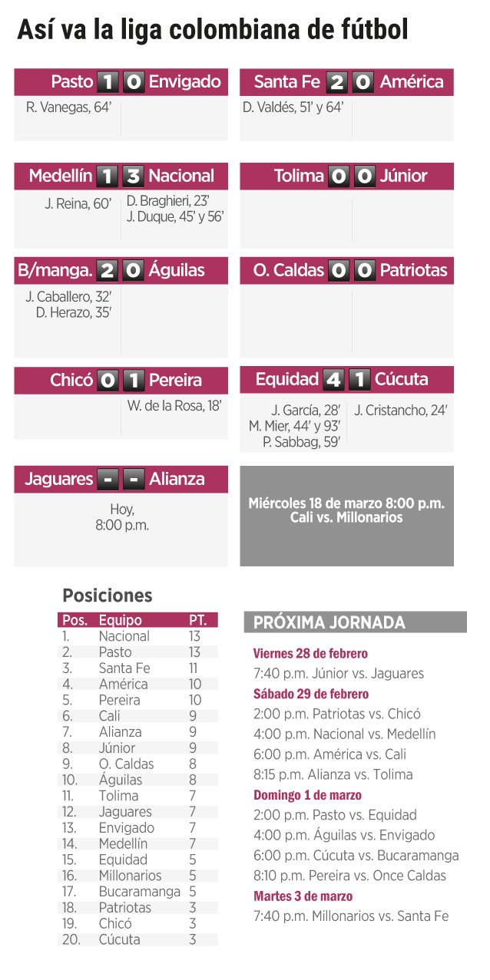
Task: Click the PRÓXIMA JORNADA heading bar
Action: 355,622
